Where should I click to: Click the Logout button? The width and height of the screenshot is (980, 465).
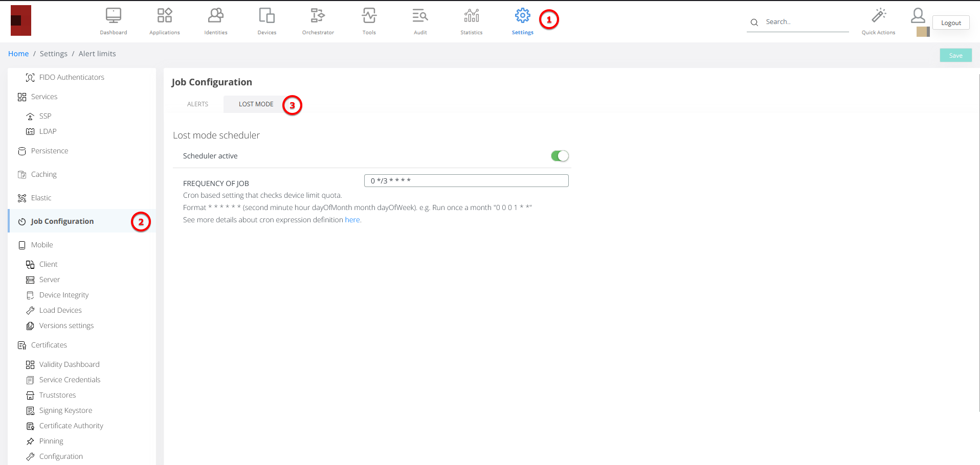coord(951,23)
